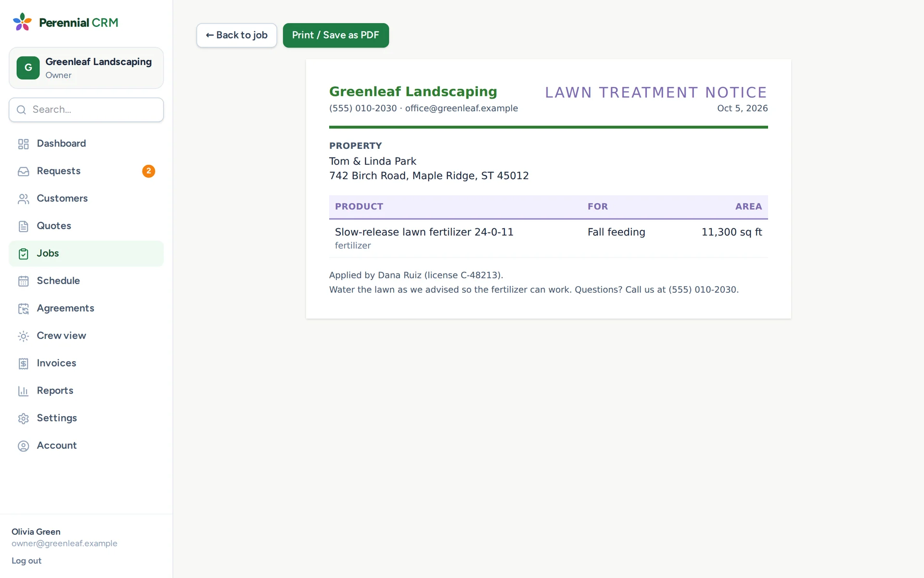This screenshot has width=924, height=578.
Task: Select the Jobs menu item
Action: [86, 253]
